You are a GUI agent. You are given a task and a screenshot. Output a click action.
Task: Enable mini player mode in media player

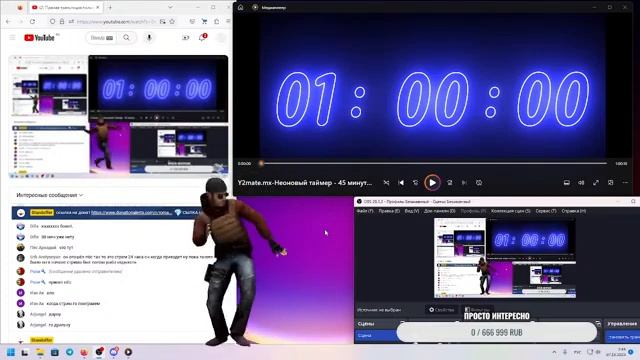611,183
